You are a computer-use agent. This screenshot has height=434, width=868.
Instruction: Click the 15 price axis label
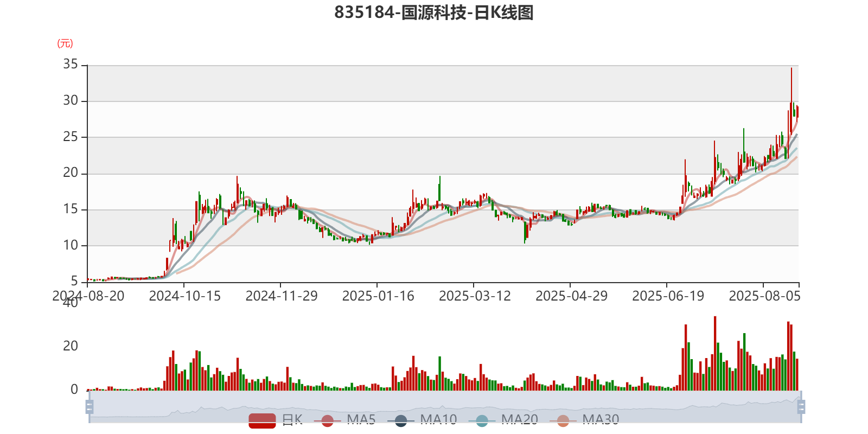[x=71, y=209]
